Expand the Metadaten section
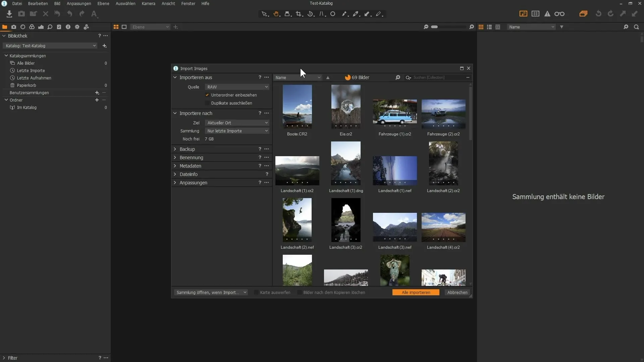The width and height of the screenshot is (644, 362). coord(175,166)
